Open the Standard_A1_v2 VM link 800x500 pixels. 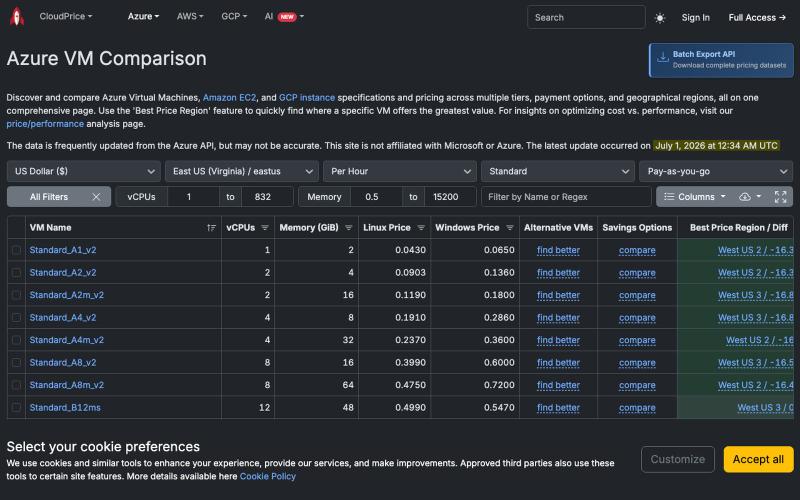click(63, 250)
